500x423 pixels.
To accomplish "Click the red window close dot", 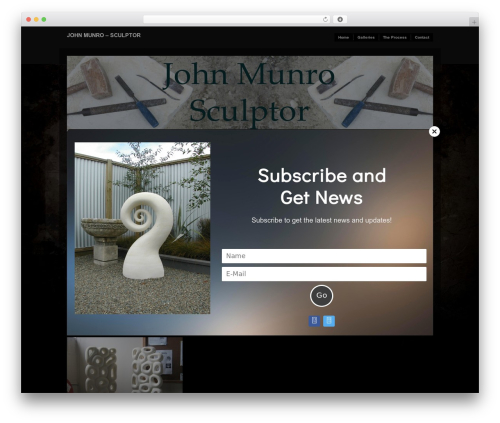I will click(29, 19).
